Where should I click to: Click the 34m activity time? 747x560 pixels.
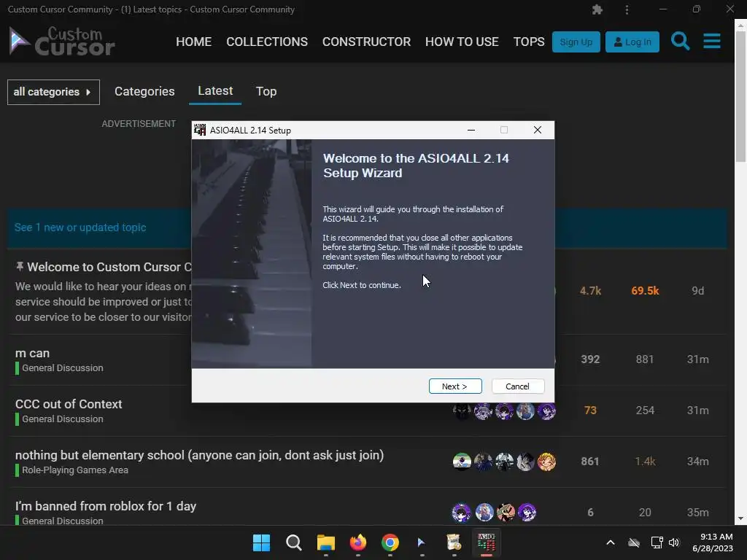pos(698,461)
